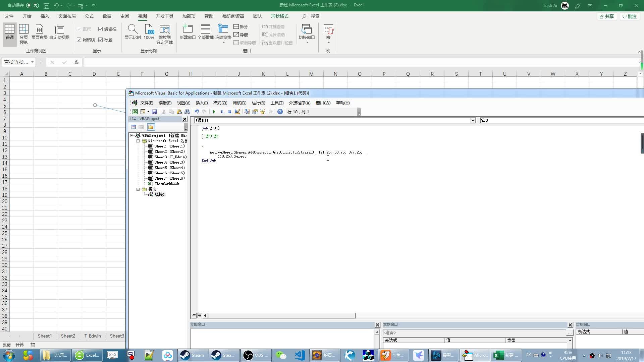Click Zoom magnifier icon in ribbon
Image resolution: width=644 pixels, height=362 pixels.
pyautogui.click(x=132, y=32)
